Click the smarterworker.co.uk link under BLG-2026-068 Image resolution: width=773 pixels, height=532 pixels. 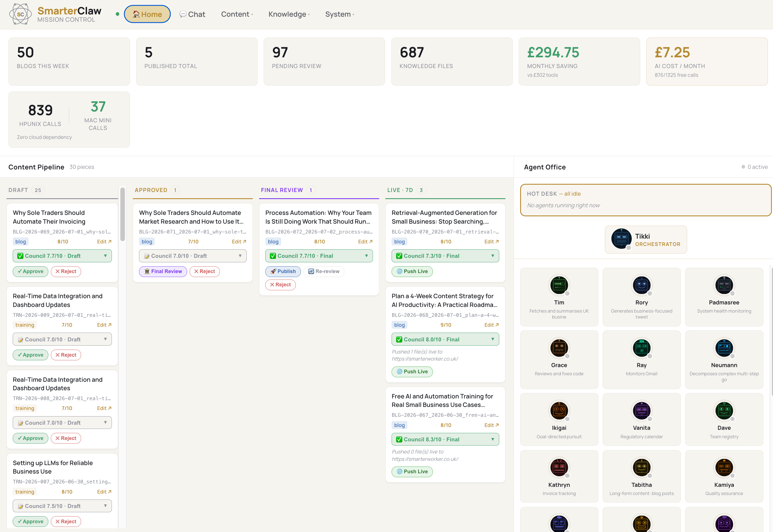pos(425,359)
